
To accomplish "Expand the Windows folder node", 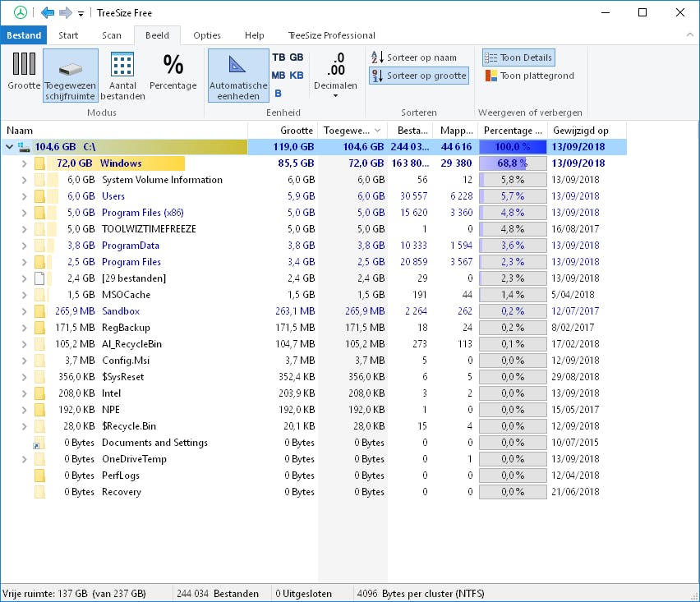I will tap(24, 163).
